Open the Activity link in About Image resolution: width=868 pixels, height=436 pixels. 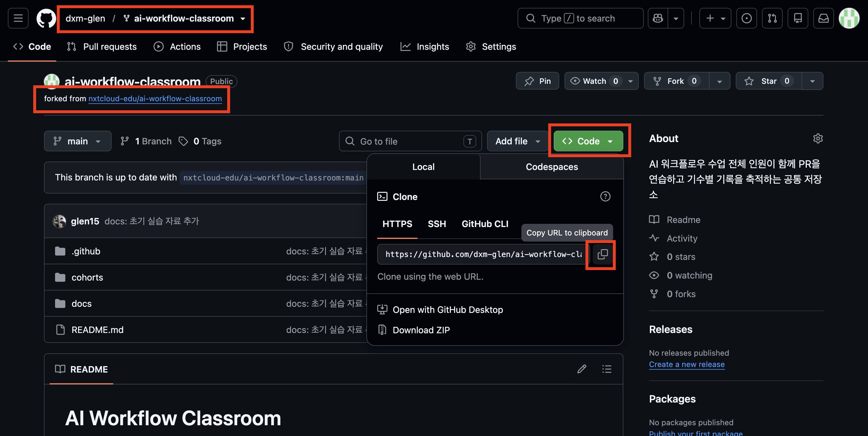click(x=682, y=238)
